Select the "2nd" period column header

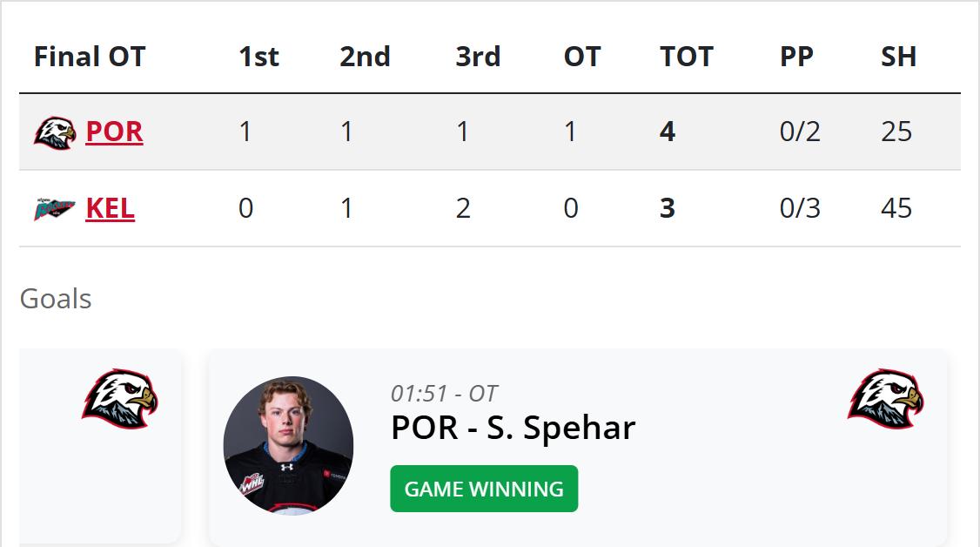[x=365, y=57]
